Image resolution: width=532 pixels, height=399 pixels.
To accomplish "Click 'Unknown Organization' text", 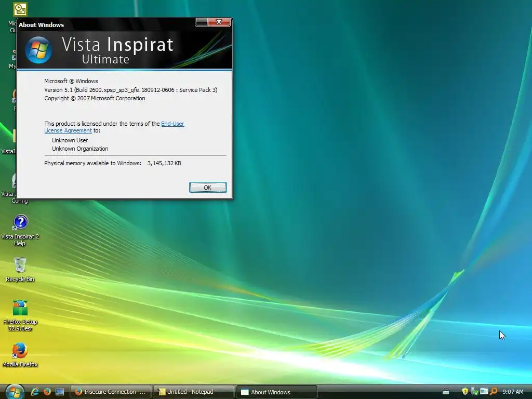I will pyautogui.click(x=80, y=149).
